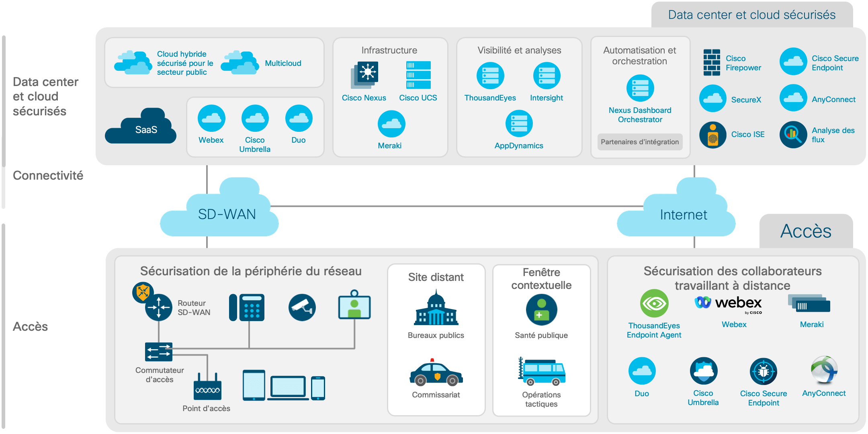The width and height of the screenshot is (868, 434).
Task: Click the Fenêtre contextuelle heading
Action: tap(541, 278)
